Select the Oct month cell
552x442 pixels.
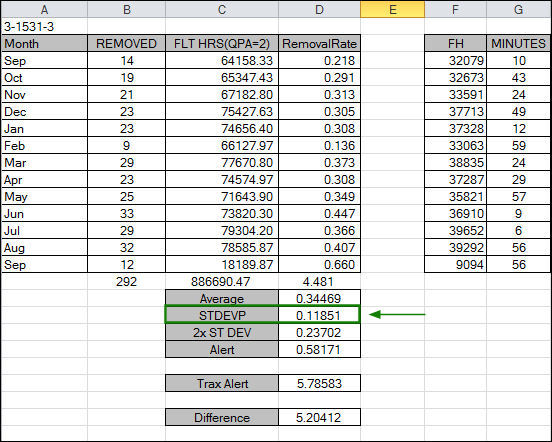point(44,77)
